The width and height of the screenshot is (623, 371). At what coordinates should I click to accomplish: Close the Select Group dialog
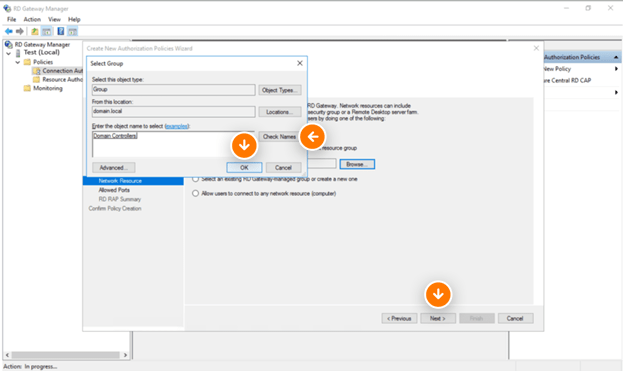click(x=300, y=63)
